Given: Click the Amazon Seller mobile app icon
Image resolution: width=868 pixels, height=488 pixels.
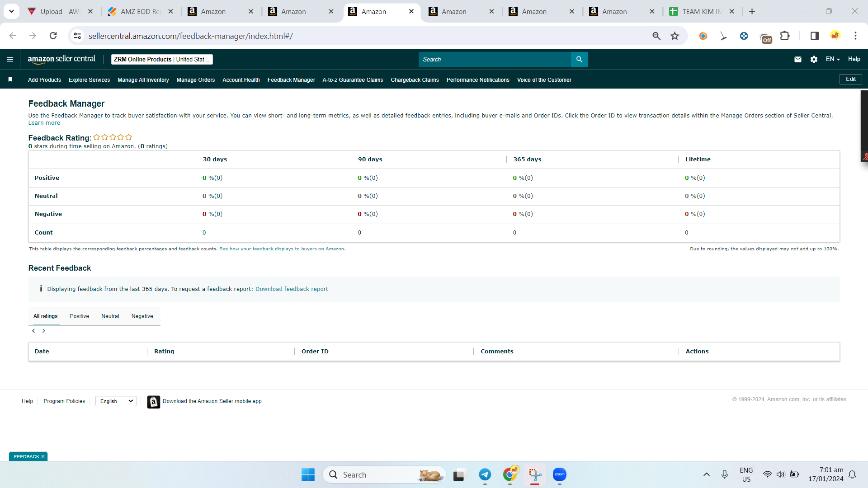Looking at the screenshot, I should tap(153, 402).
